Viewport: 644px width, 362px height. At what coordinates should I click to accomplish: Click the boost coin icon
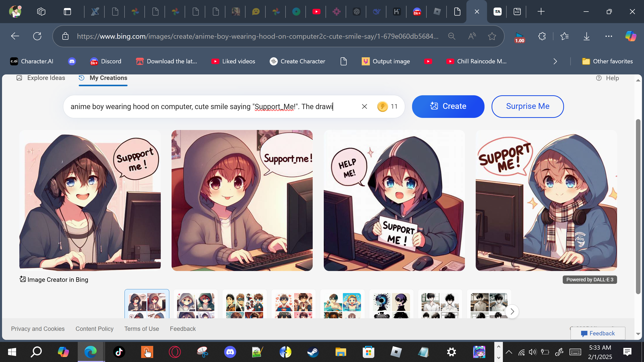[x=382, y=107]
